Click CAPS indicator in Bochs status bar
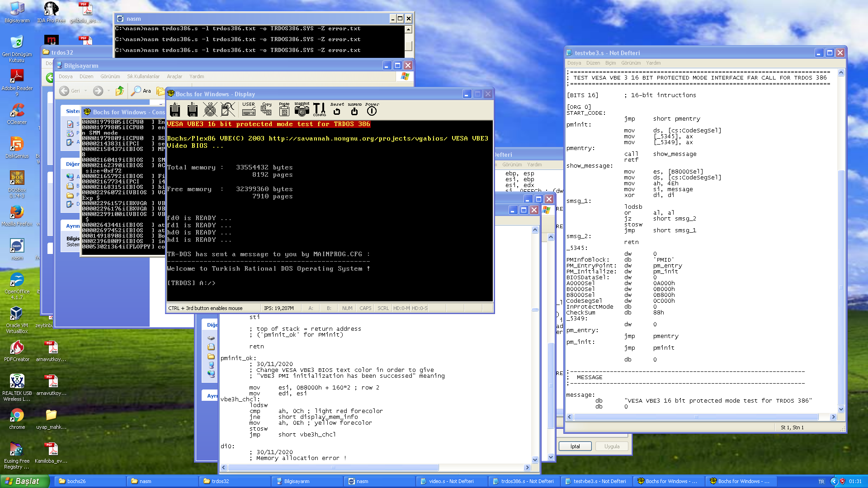868x488 pixels. coord(365,308)
